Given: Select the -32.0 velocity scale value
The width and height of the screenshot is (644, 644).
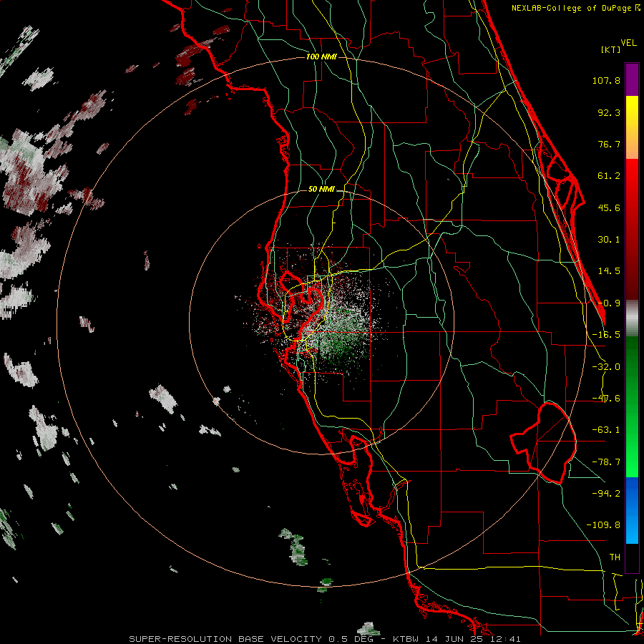Looking at the screenshot, I should coord(606,367).
